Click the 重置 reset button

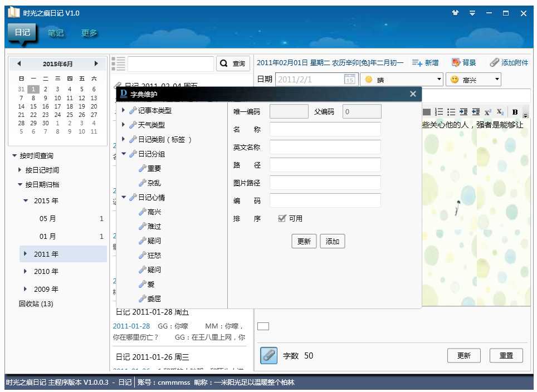click(506, 355)
